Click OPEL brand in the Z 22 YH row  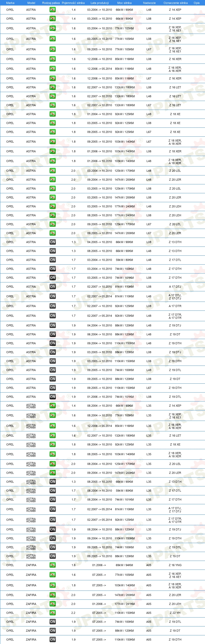[10, 613]
